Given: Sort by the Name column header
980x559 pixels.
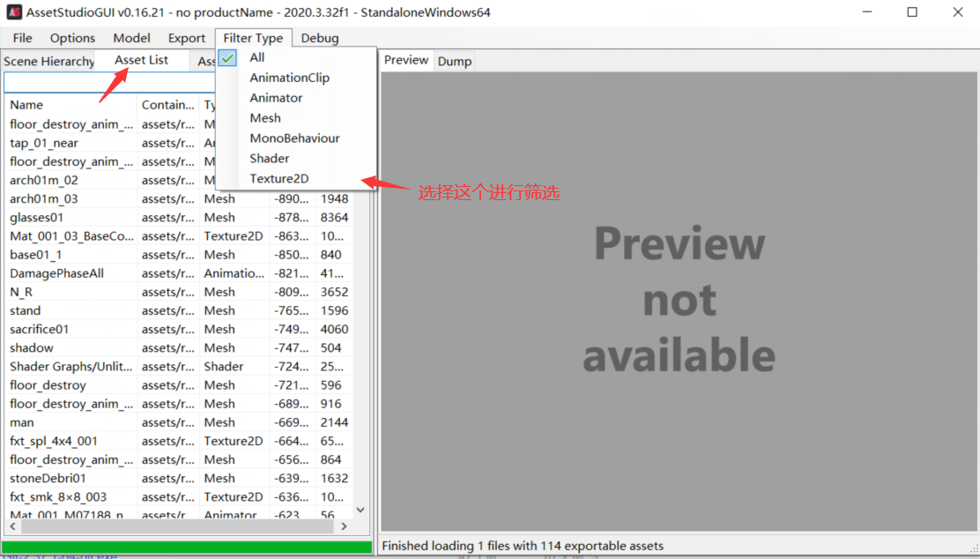Looking at the screenshot, I should click(70, 104).
